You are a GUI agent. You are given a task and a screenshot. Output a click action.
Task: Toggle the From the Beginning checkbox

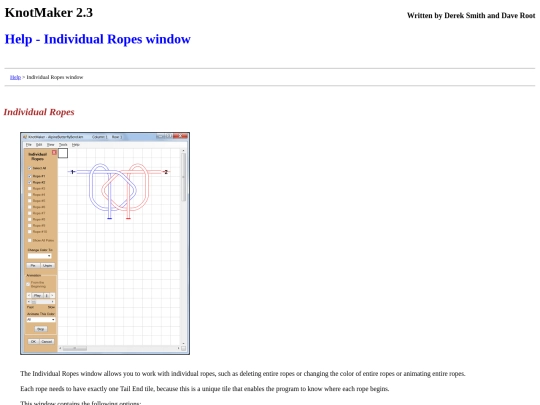coord(28,284)
